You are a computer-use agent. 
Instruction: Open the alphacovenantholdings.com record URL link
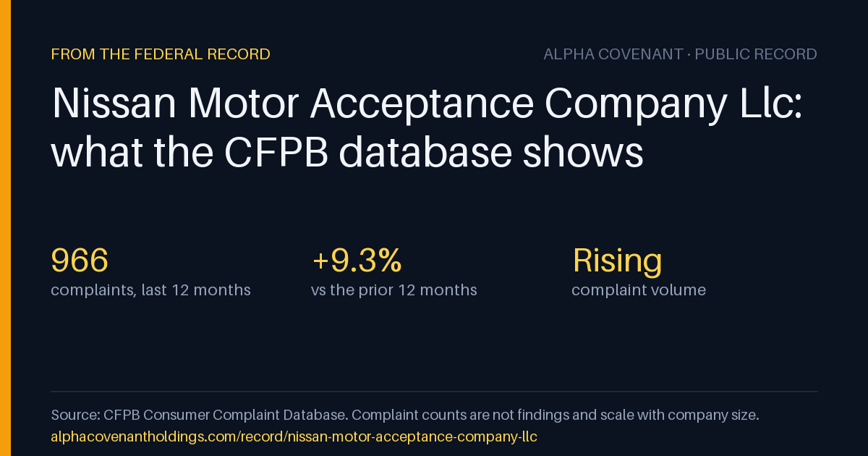point(294,437)
